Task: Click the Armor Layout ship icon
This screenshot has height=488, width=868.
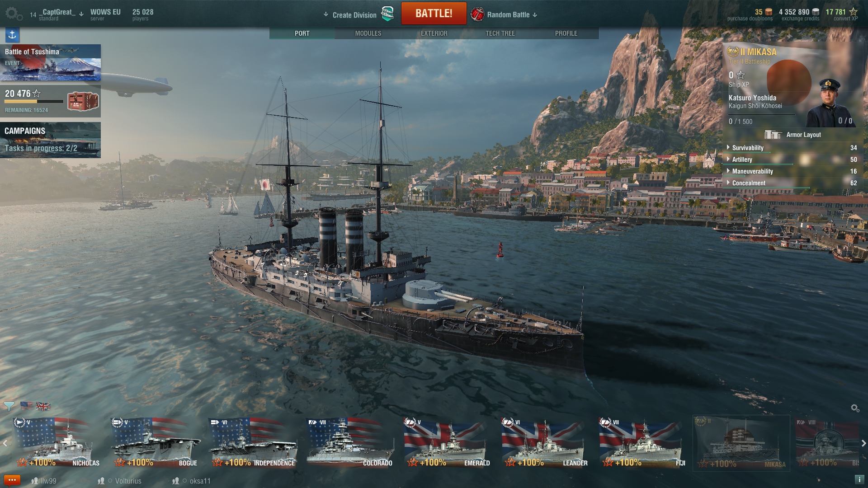Action: coord(773,135)
